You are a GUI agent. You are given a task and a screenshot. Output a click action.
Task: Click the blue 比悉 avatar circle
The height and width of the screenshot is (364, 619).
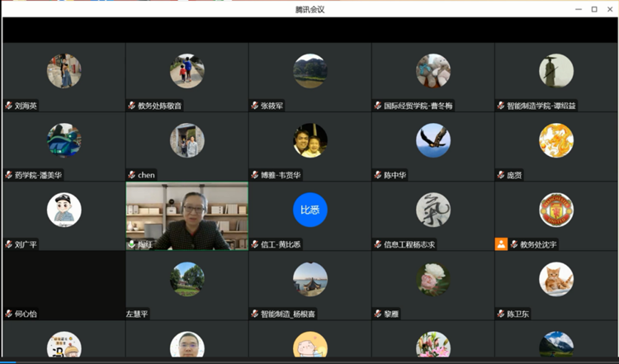point(310,210)
